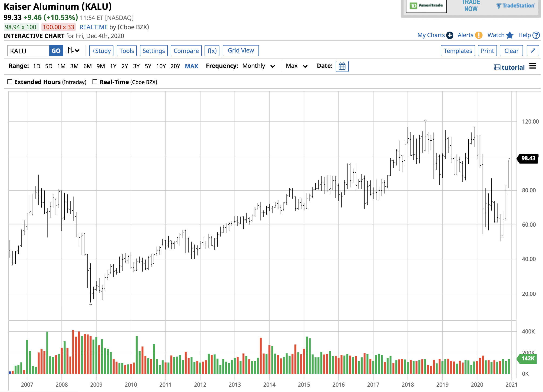
Task: Select the 5D range
Action: tap(49, 66)
